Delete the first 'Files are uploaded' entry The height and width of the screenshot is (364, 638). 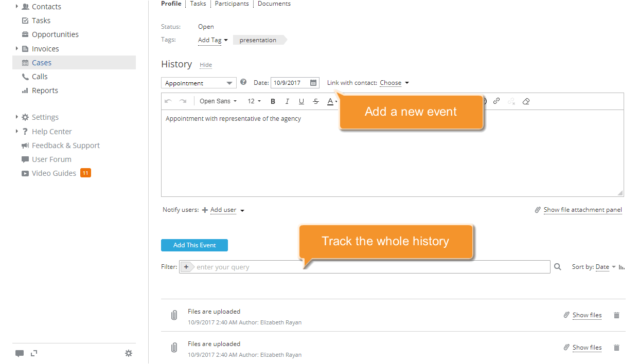[x=616, y=315]
